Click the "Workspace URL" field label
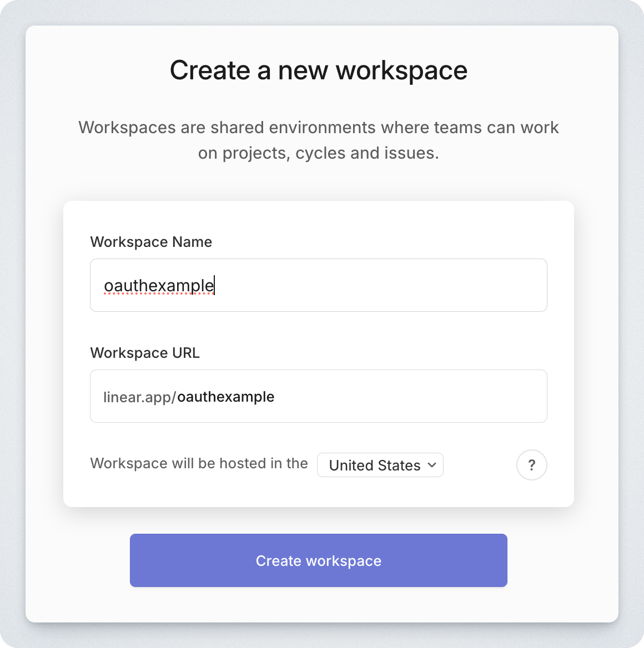Viewport: 644px width, 648px height. (145, 353)
